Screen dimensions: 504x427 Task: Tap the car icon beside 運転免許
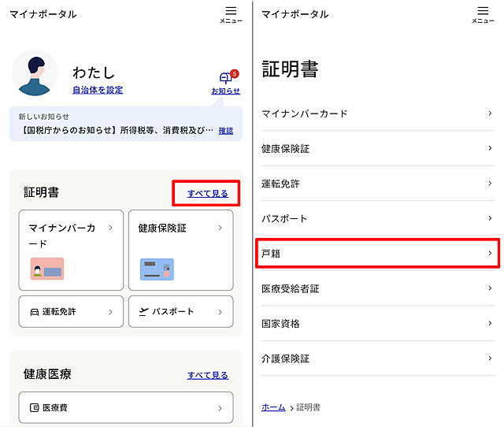(x=35, y=312)
